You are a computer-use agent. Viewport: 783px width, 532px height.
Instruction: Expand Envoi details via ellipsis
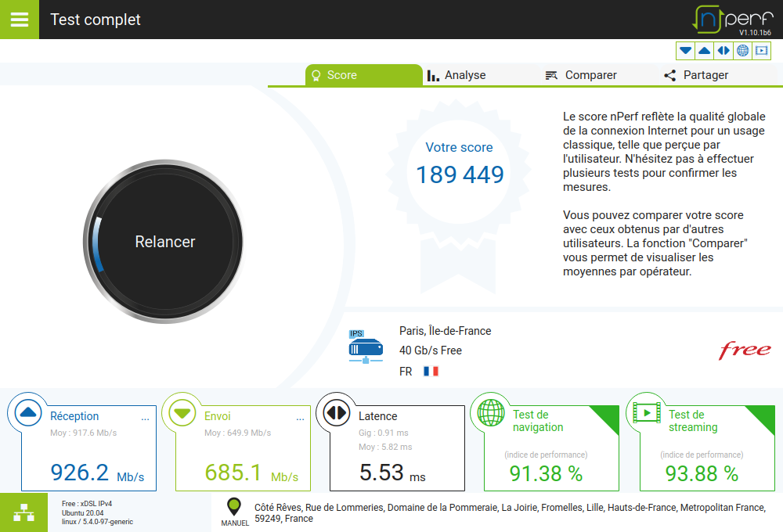[x=300, y=419]
